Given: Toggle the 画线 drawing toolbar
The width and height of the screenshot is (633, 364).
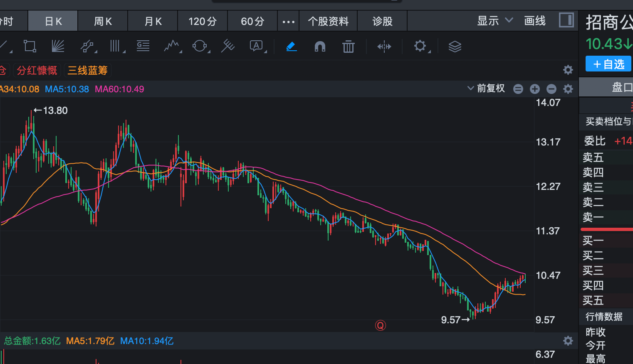Looking at the screenshot, I should click(x=534, y=21).
